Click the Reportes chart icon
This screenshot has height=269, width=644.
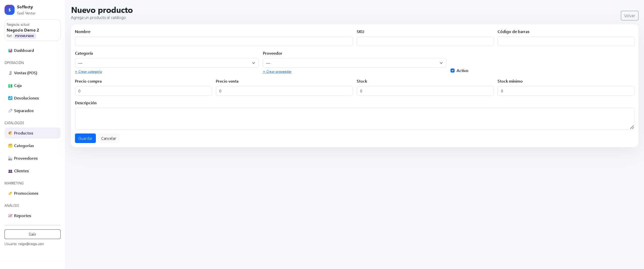click(10, 216)
